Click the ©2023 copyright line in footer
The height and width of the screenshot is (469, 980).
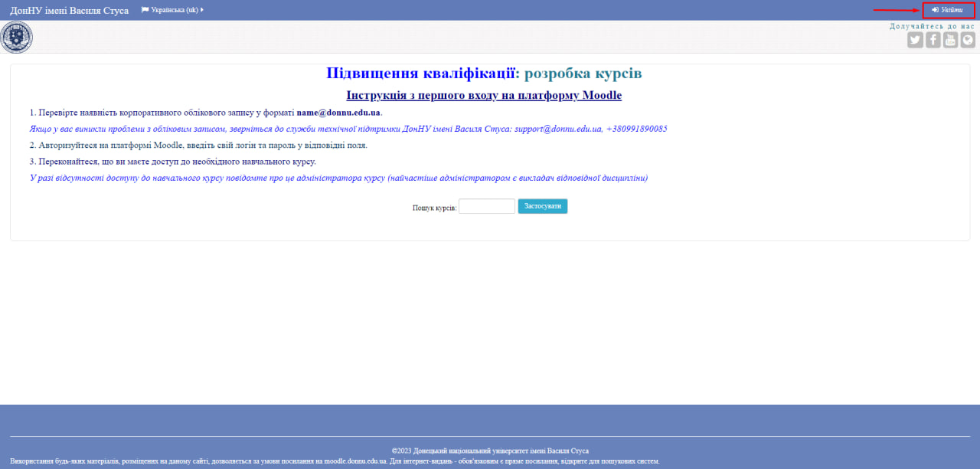coord(490,451)
